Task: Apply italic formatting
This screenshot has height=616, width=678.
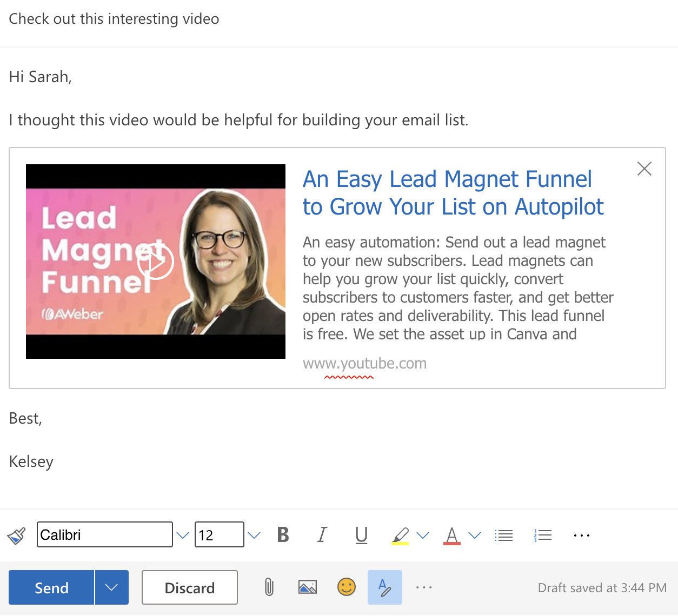Action: (322, 535)
